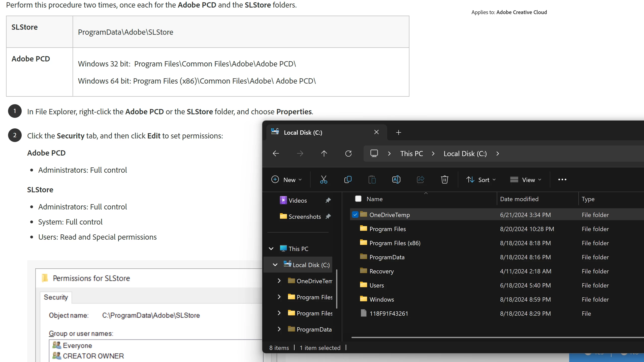Sort by the Date modified column header
Viewport: 644px width, 362px height.
(x=519, y=199)
